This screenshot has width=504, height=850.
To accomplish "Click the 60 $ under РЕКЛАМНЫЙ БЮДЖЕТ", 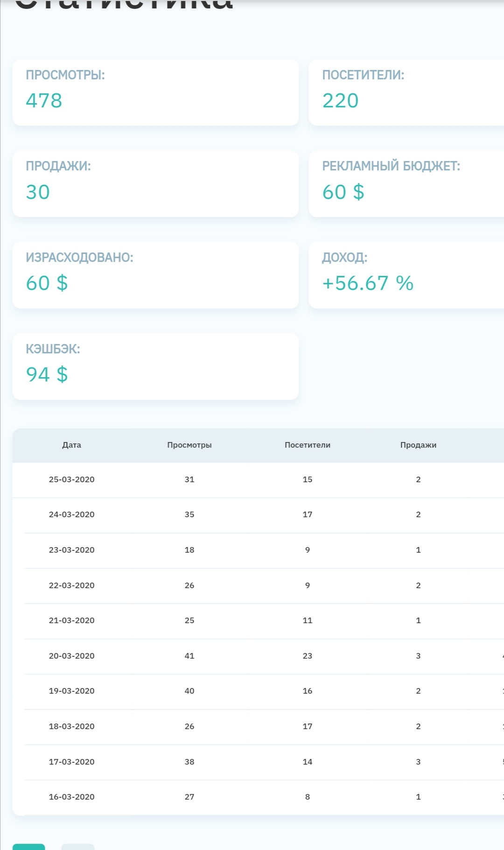I will (343, 192).
